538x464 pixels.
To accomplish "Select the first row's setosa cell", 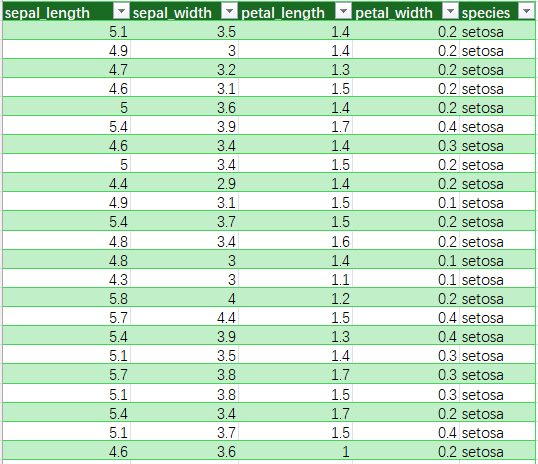I will pos(497,31).
